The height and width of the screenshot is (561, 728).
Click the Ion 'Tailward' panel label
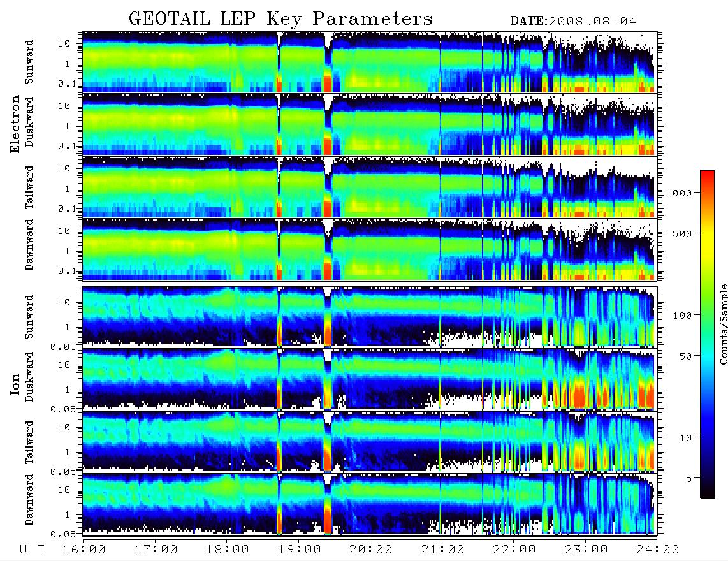(x=29, y=442)
